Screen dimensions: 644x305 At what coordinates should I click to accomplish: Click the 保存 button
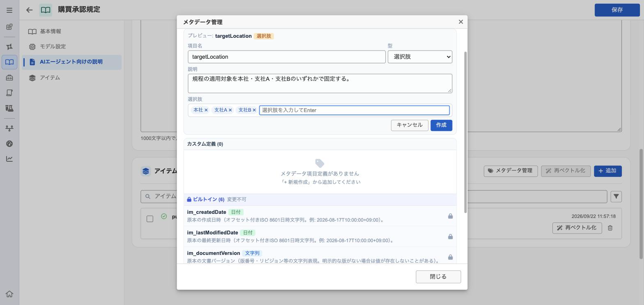617,10
